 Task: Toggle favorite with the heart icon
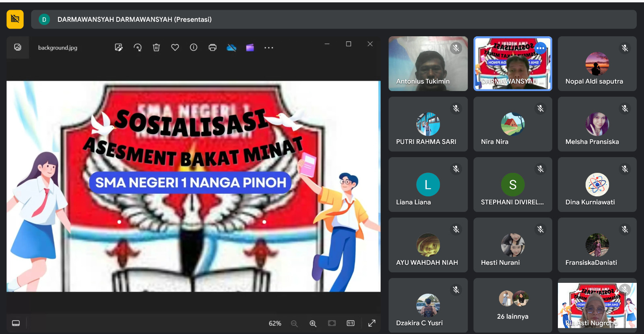(175, 48)
